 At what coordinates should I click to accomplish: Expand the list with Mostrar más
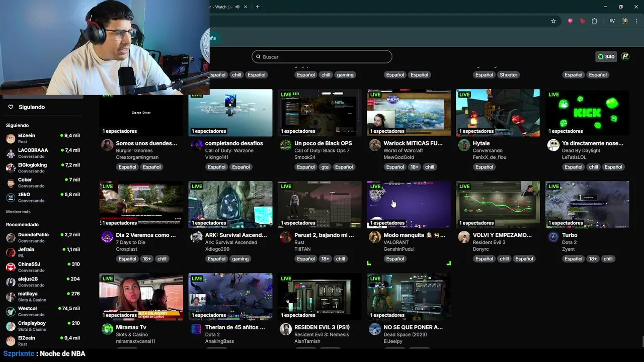(x=18, y=212)
